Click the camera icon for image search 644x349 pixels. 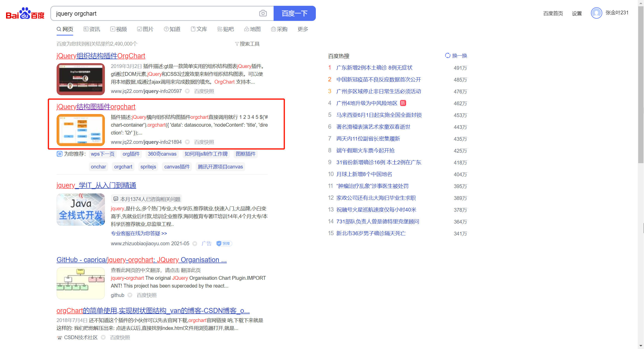tap(263, 13)
